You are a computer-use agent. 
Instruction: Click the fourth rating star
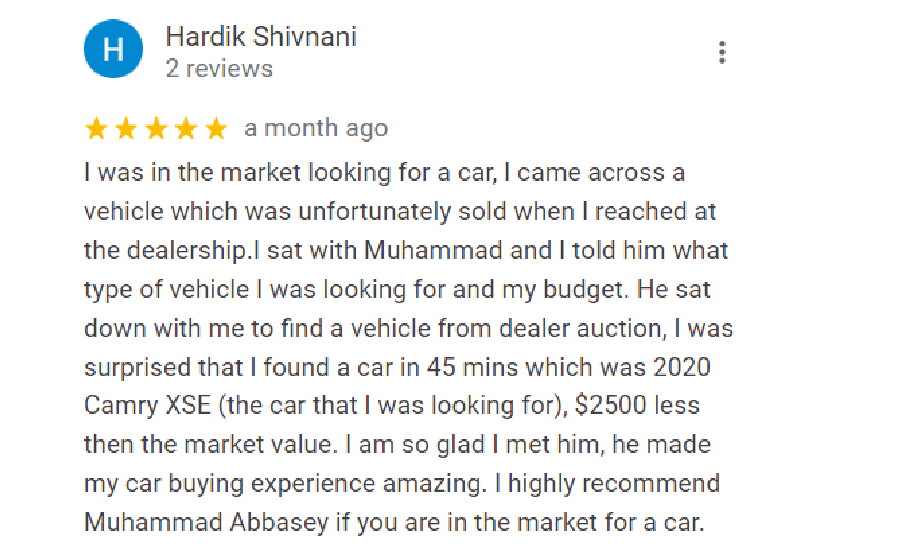coord(186,129)
